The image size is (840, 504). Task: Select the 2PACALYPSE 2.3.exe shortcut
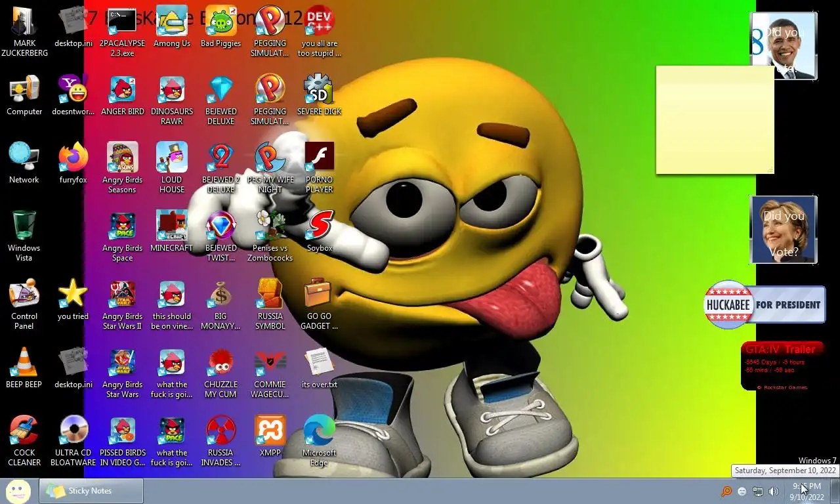pyautogui.click(x=122, y=31)
